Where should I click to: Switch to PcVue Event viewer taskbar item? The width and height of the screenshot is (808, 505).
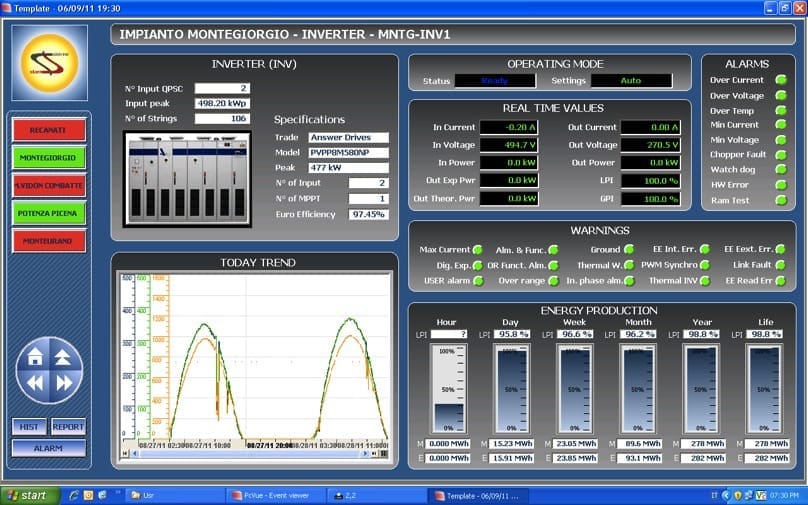[270, 495]
